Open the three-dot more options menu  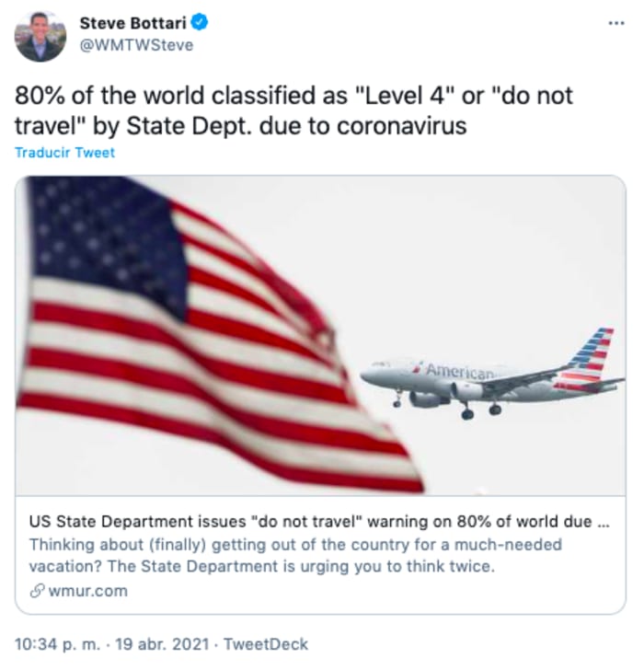(x=616, y=21)
